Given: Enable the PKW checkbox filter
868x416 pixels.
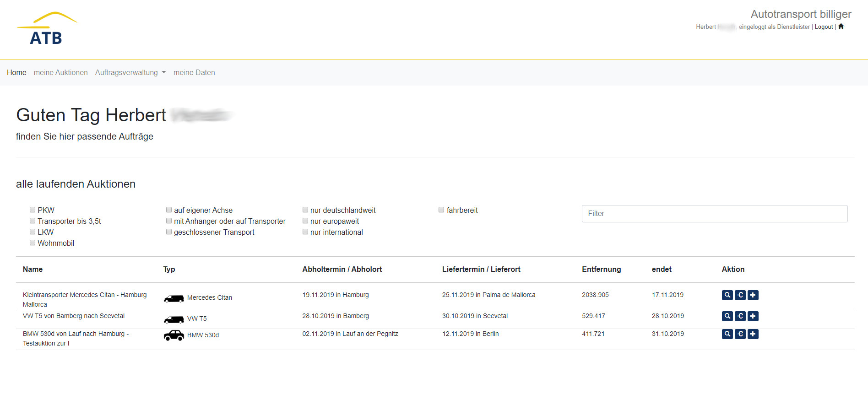Looking at the screenshot, I should (33, 210).
